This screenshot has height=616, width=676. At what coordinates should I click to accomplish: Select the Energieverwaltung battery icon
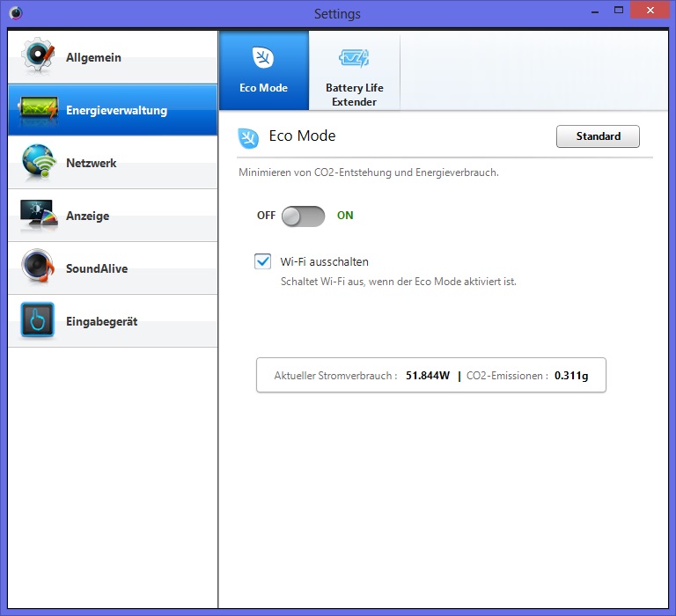(39, 108)
